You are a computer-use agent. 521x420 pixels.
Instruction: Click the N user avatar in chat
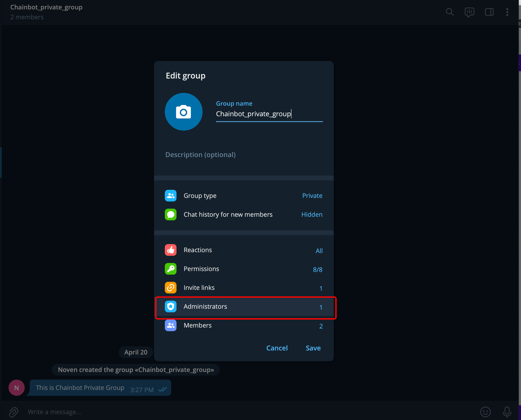[17, 388]
